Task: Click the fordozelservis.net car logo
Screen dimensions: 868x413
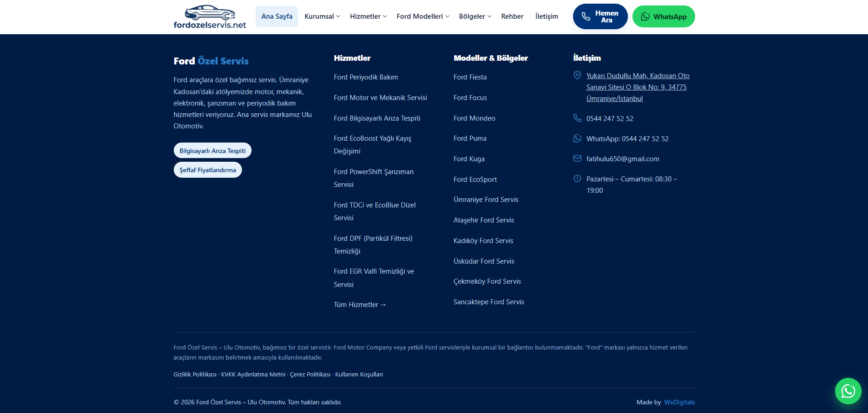Action: pyautogui.click(x=210, y=17)
